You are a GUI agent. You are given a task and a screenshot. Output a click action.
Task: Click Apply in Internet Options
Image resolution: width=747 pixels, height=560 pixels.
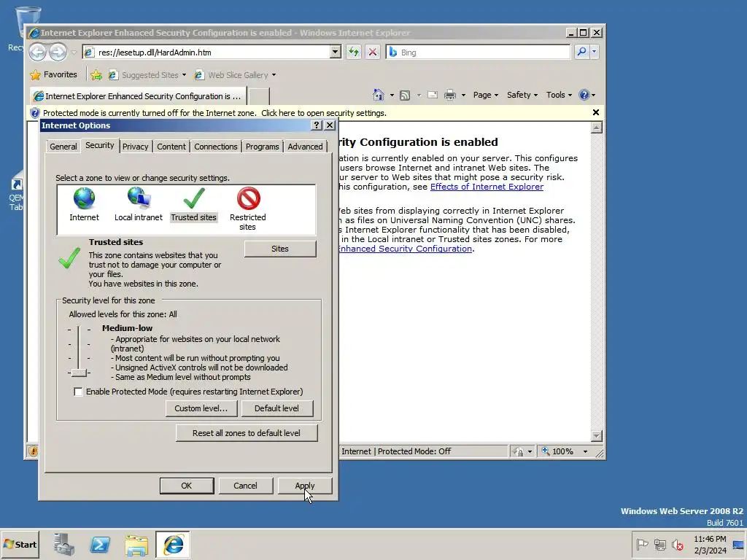305,486
